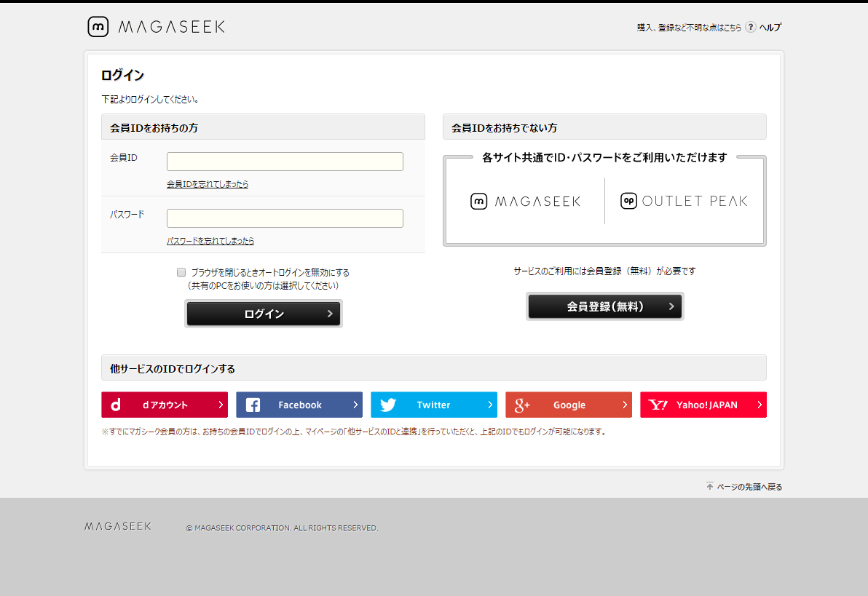Click the Google g+ icon
This screenshot has width=868, height=596.
[522, 405]
